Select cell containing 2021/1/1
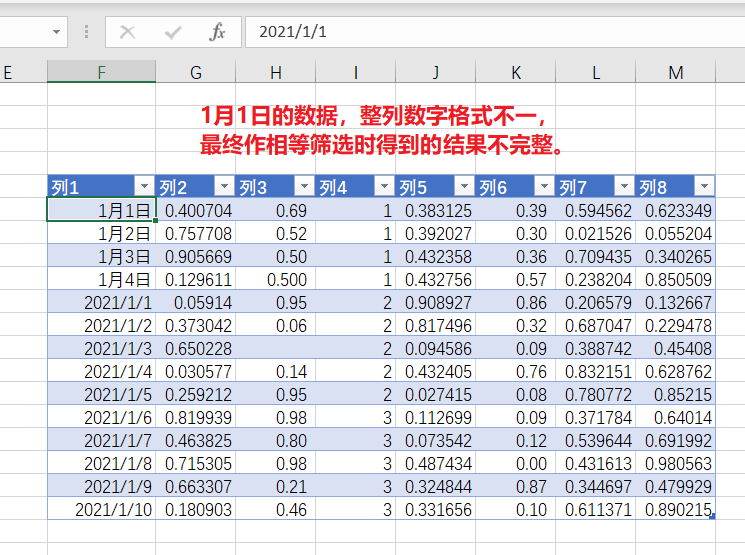This screenshot has width=745, height=555. click(x=101, y=302)
